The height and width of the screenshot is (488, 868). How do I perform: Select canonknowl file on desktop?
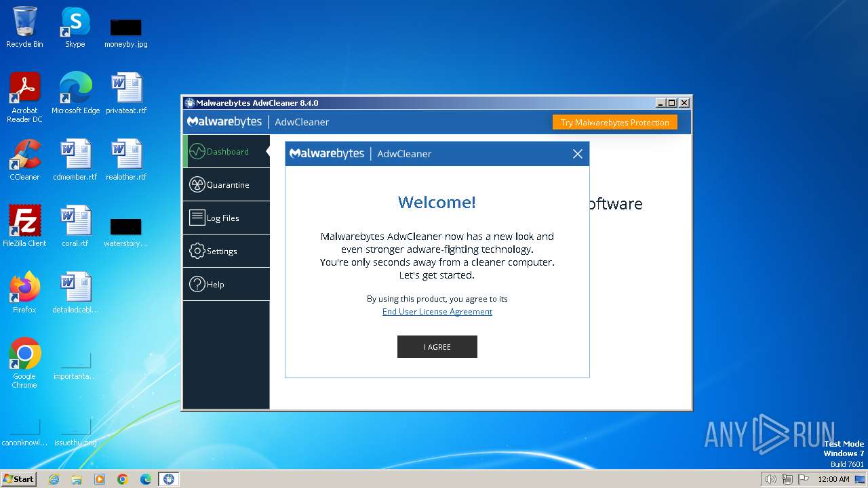[24, 432]
